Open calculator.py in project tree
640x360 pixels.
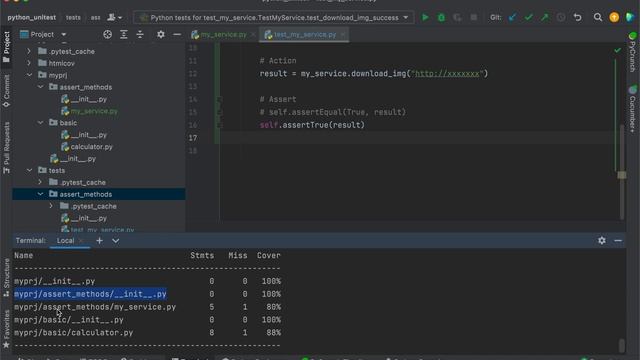[91, 147]
